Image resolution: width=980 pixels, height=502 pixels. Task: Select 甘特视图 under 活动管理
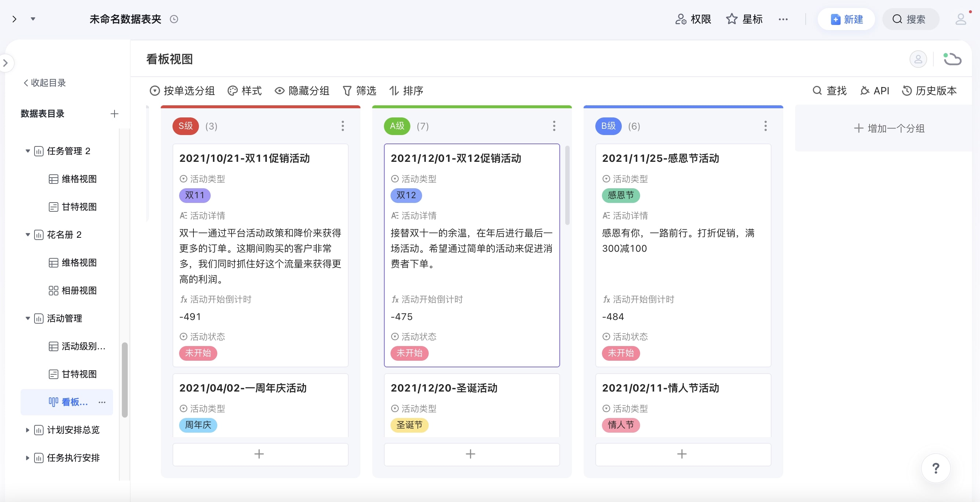(79, 374)
